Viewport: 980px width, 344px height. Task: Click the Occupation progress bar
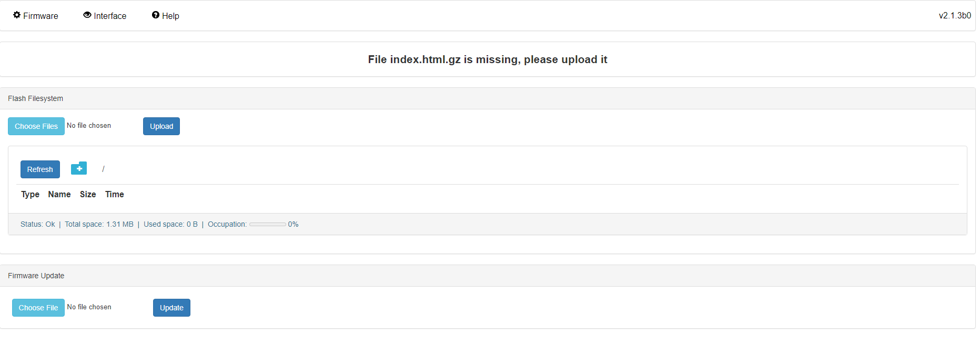[x=267, y=225]
